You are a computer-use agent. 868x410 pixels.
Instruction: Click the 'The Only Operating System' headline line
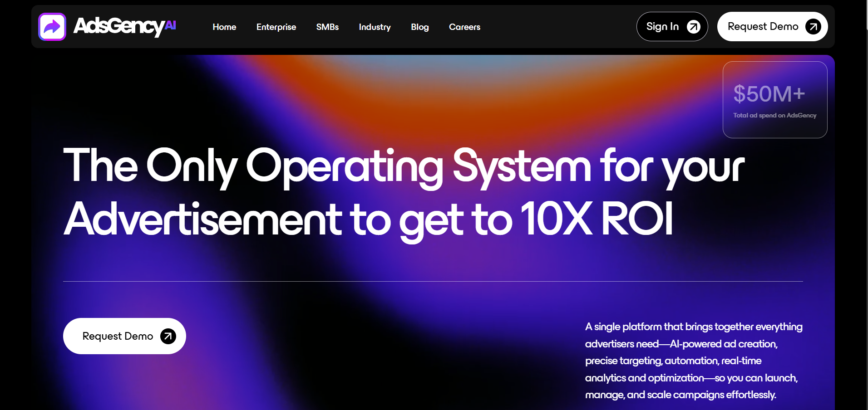point(403,166)
